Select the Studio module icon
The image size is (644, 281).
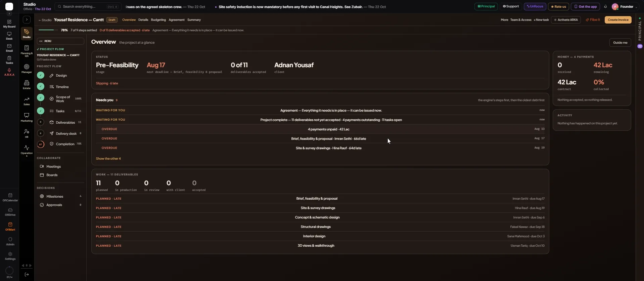point(27,33)
